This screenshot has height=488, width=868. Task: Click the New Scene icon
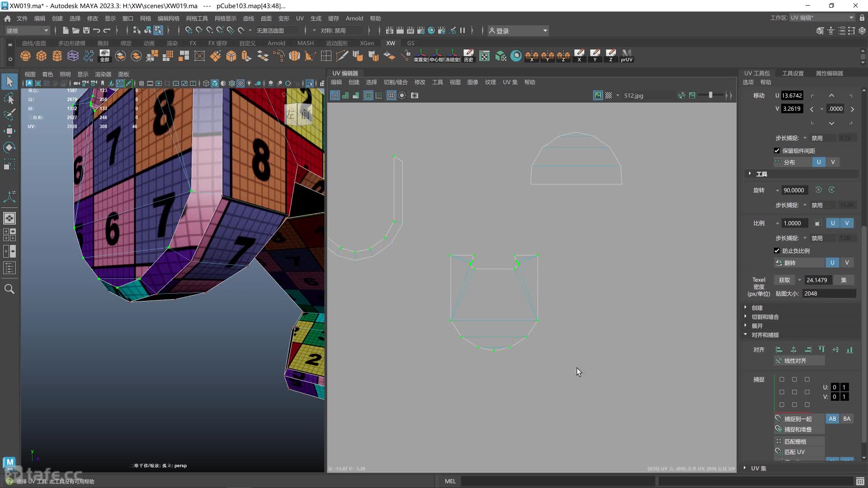[66, 31]
